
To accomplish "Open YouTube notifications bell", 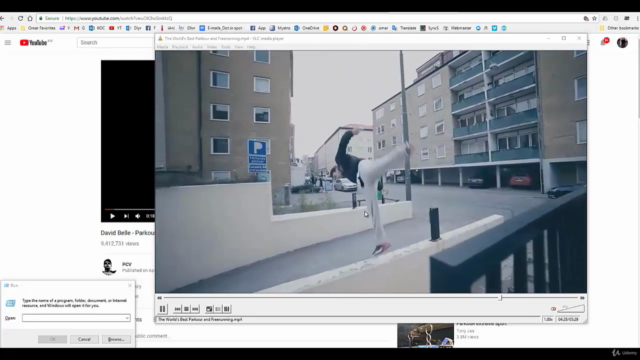I will point(604,42).
